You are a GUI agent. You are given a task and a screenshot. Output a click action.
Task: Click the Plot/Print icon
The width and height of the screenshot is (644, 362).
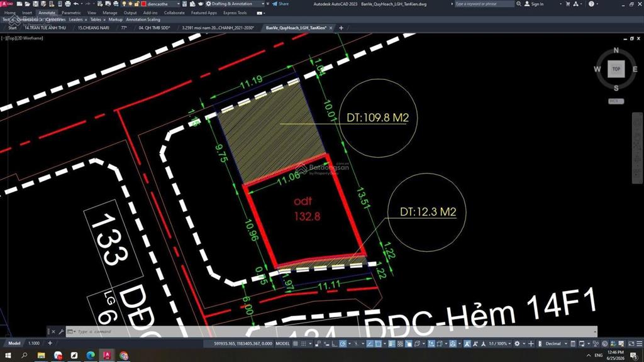[68, 4]
